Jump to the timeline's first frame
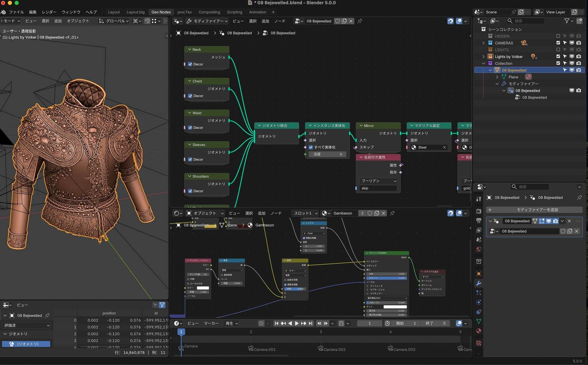Image resolution: width=588 pixels, height=365 pixels. (276, 323)
